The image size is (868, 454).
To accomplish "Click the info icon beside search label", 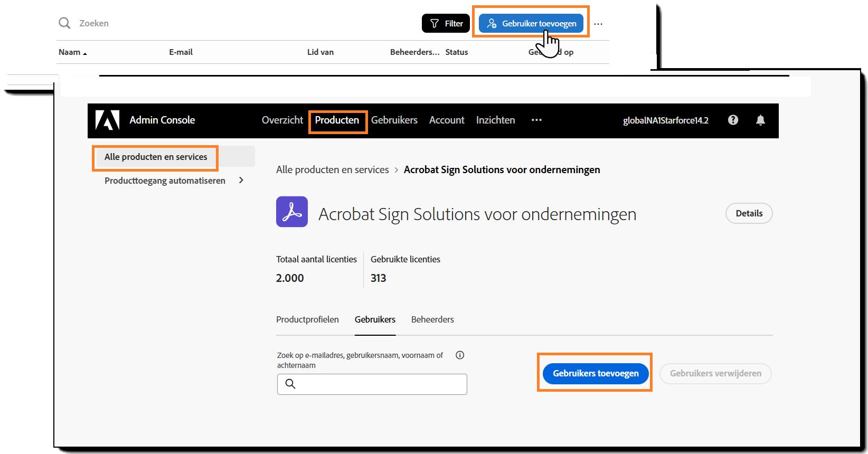I will tap(460, 355).
